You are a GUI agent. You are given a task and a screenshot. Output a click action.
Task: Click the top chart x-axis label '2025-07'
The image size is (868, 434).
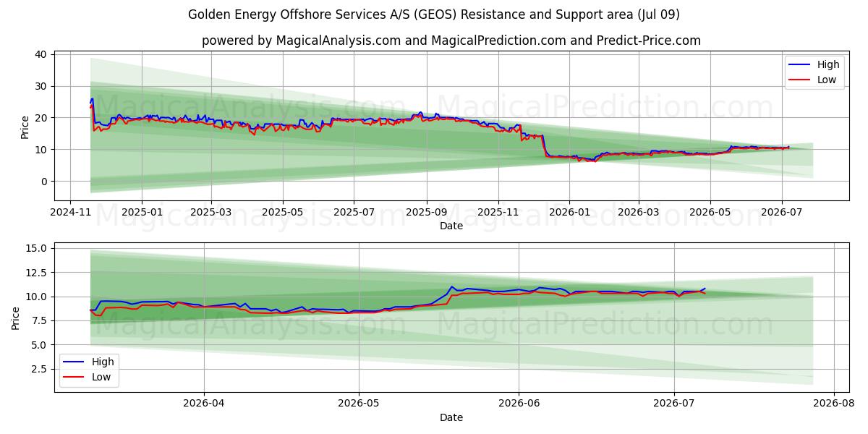pyautogui.click(x=354, y=213)
